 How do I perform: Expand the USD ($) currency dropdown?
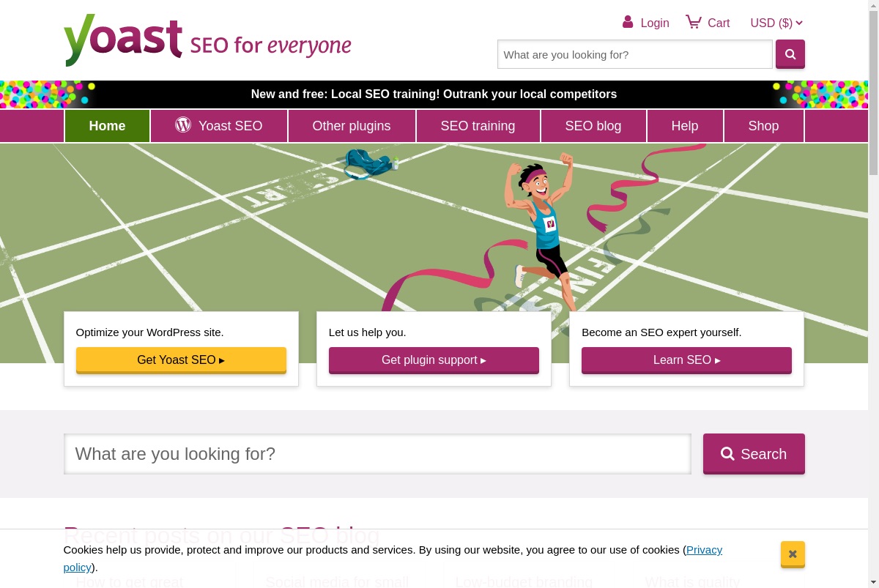point(776,23)
